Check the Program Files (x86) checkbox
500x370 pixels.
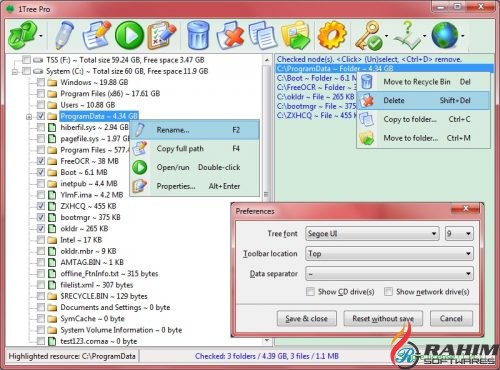click(41, 94)
